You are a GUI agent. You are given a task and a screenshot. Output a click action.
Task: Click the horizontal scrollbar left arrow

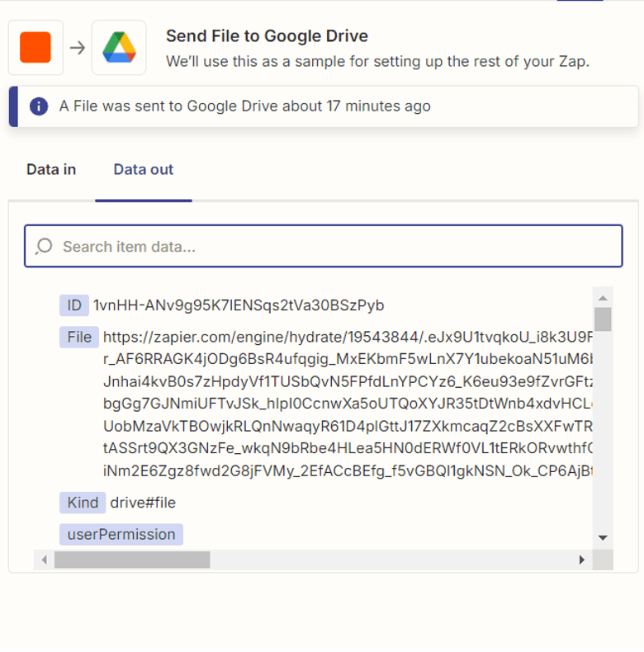pos(45,560)
